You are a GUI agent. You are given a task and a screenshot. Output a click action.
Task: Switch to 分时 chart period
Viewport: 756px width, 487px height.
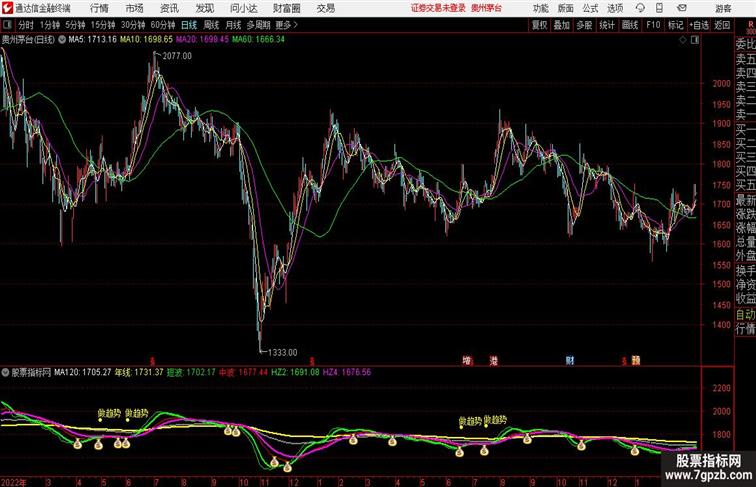point(26,25)
